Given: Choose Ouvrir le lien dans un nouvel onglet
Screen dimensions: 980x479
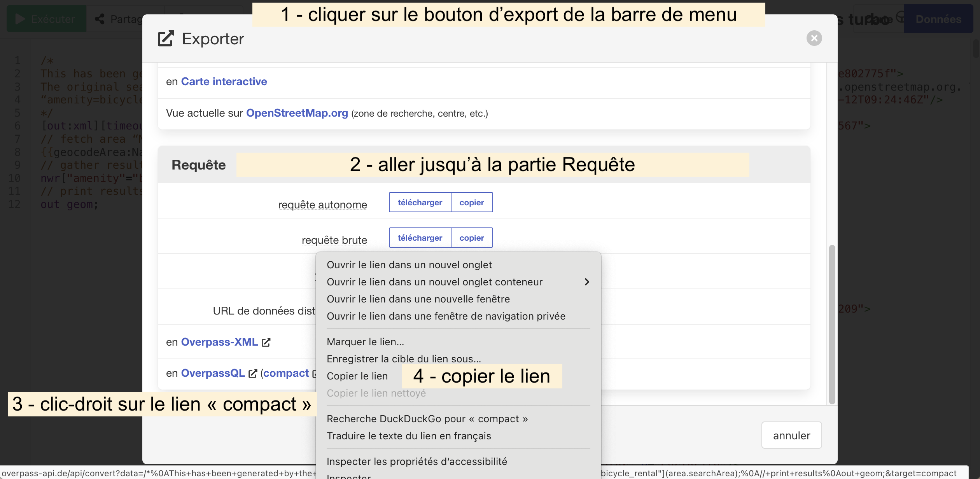Looking at the screenshot, I should point(458,265).
